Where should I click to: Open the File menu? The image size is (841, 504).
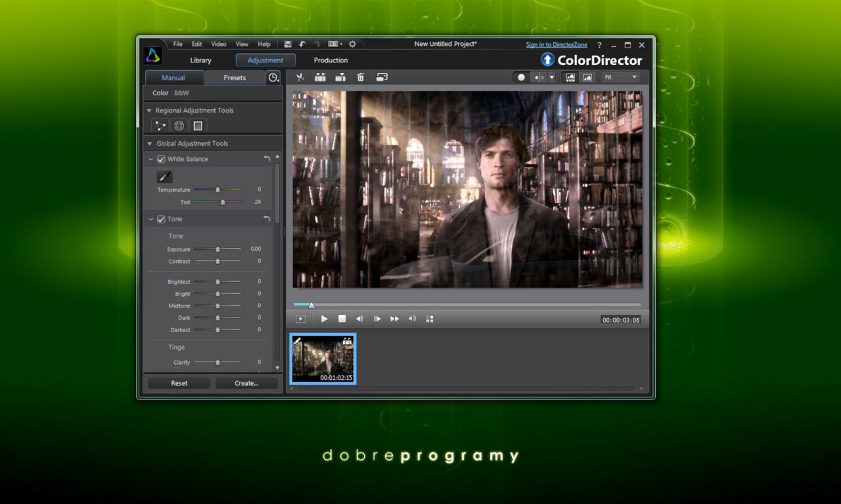click(177, 44)
